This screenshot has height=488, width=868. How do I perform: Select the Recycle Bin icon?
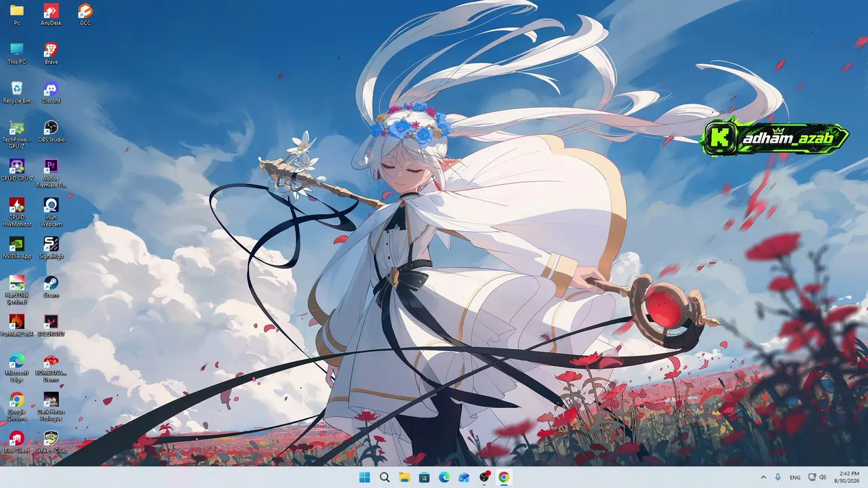pos(17,92)
